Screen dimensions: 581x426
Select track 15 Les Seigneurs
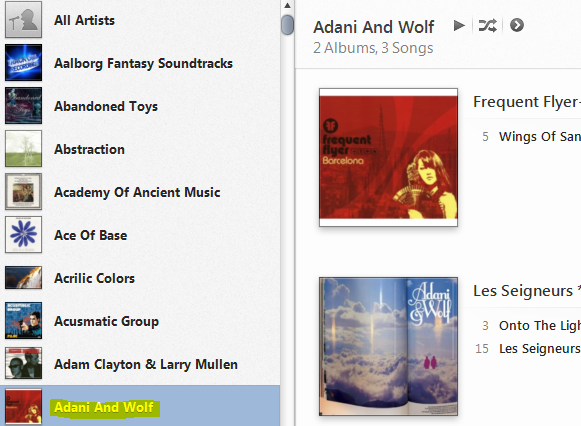tap(528, 349)
